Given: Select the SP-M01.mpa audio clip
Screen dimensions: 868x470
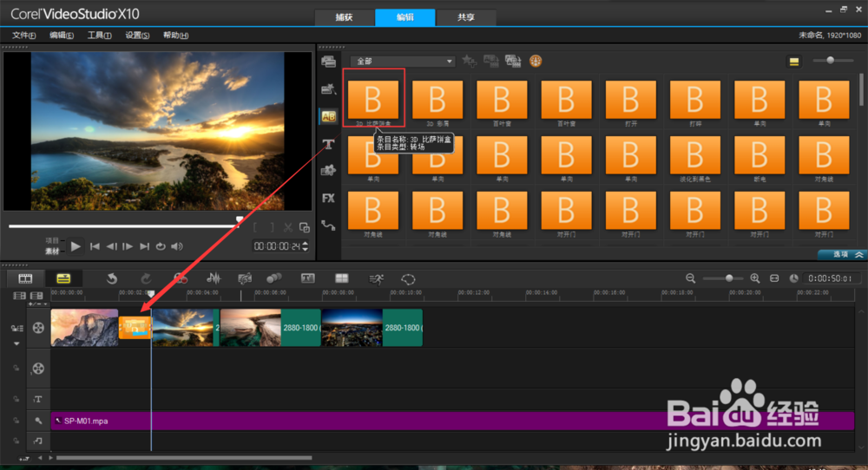Looking at the screenshot, I should (x=452, y=421).
